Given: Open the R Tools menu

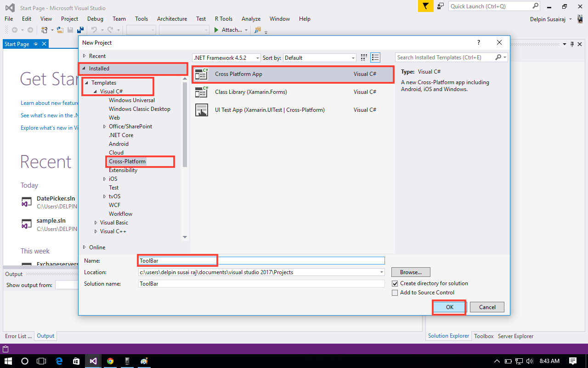Looking at the screenshot, I should coord(224,19).
